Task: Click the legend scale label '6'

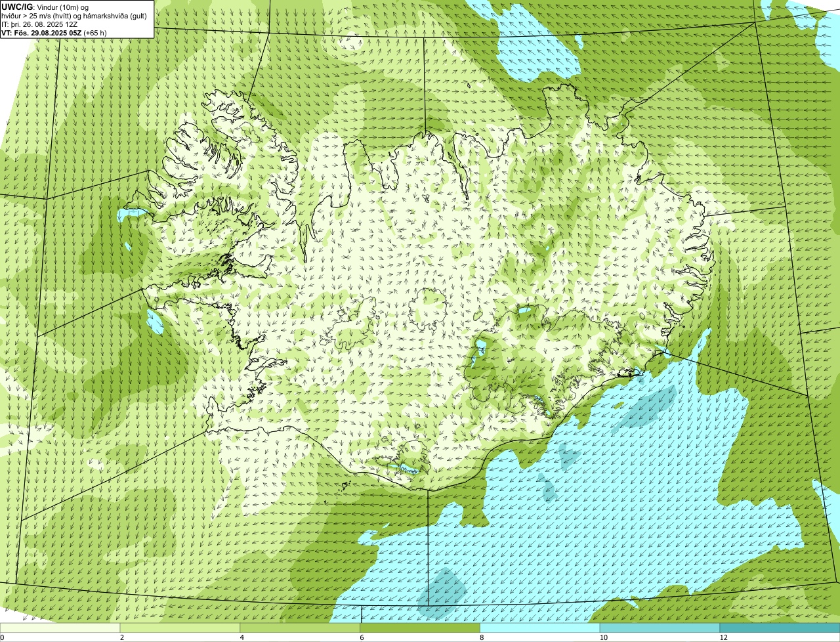Action: tap(362, 637)
